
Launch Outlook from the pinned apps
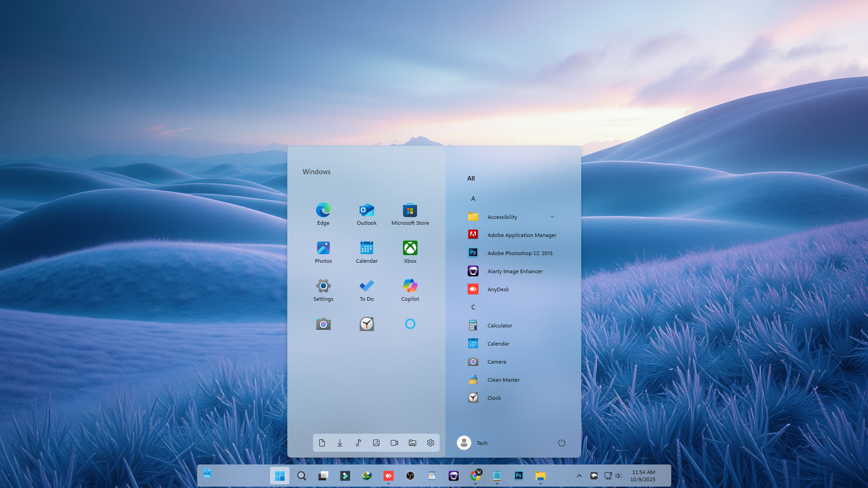(x=366, y=213)
